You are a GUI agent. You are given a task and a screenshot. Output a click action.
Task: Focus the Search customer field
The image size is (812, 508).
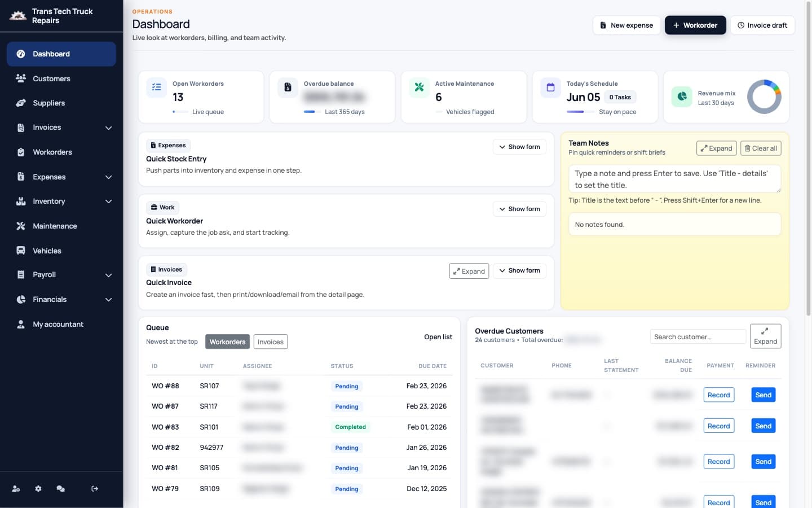pos(698,337)
